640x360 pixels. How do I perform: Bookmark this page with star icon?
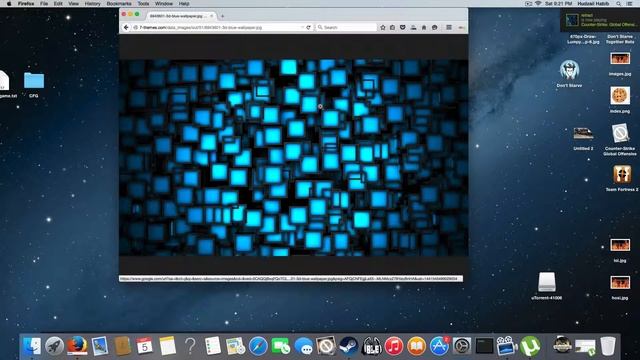click(383, 27)
